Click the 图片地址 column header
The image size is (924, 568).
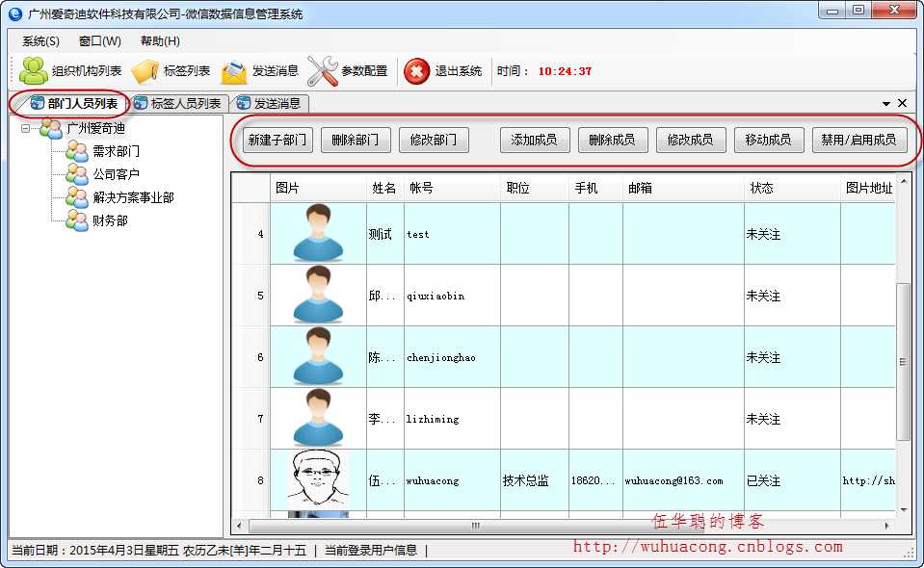click(868, 189)
